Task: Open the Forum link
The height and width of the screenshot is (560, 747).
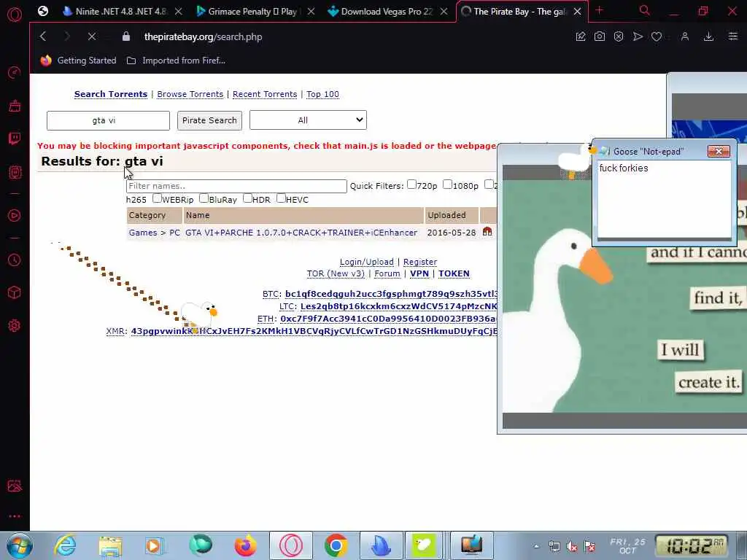Action: click(387, 273)
